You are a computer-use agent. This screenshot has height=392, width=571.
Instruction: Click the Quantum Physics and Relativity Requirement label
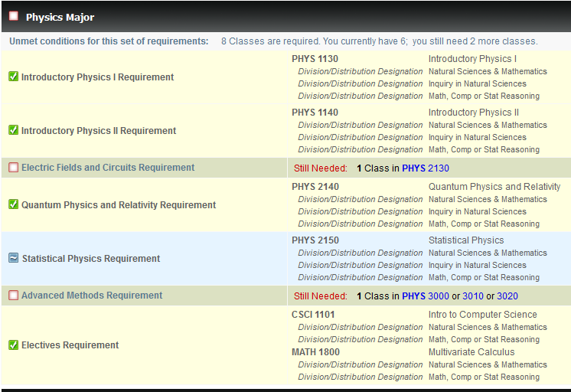coord(119,205)
